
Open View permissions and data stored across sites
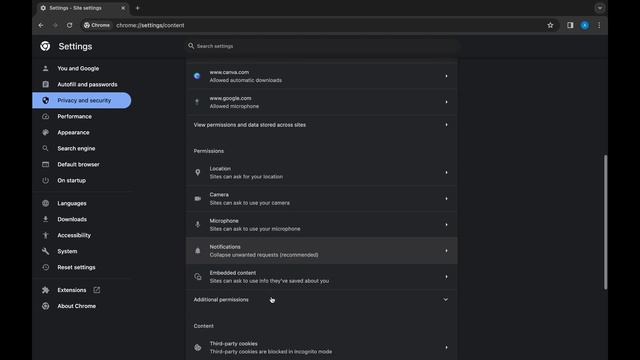(322, 125)
